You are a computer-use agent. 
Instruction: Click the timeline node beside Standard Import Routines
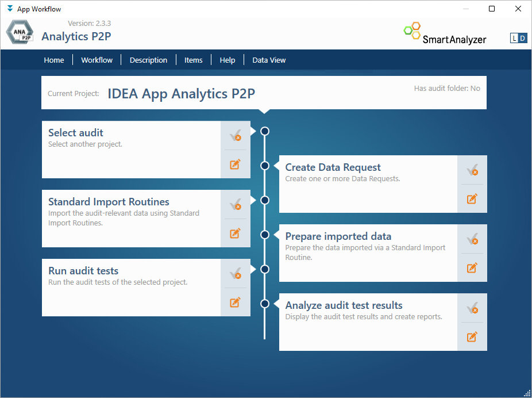(x=265, y=200)
